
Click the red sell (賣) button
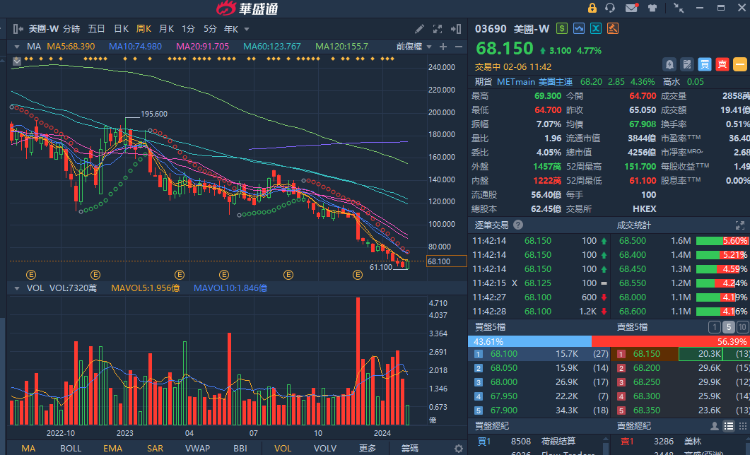click(x=722, y=64)
